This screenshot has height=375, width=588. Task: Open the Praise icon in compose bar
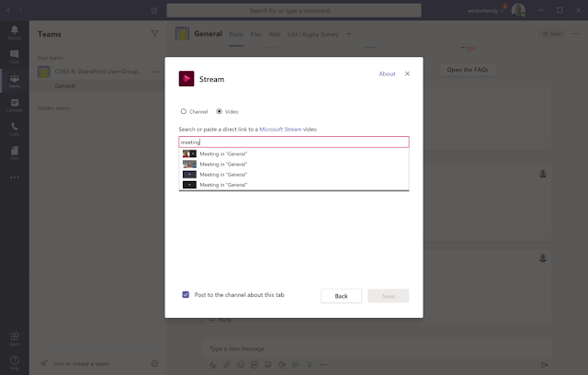(310, 365)
